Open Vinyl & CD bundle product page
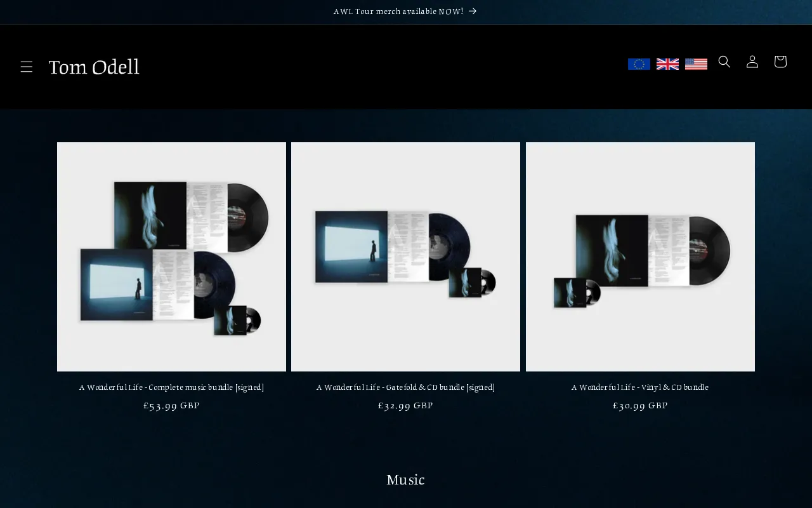This screenshot has height=508, width=812. 640,387
